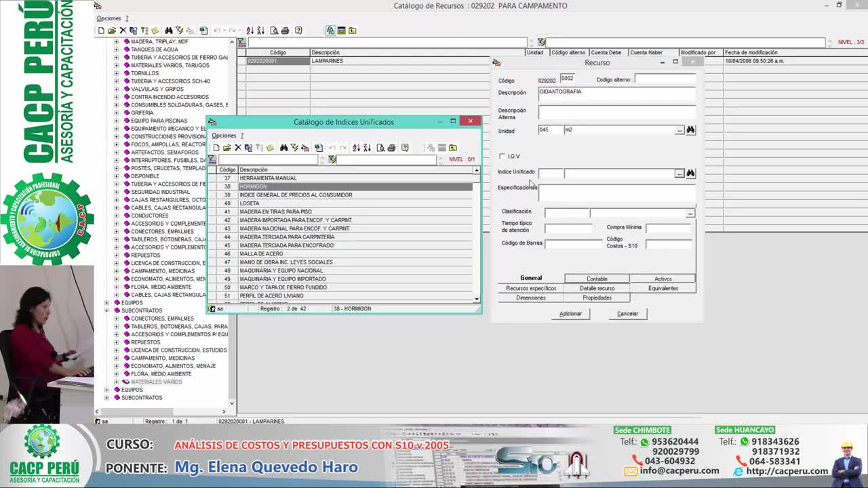Click sort ascending A-Z icon in main toolbar
Viewport: 868px width, 488px height.
pyautogui.click(x=250, y=30)
